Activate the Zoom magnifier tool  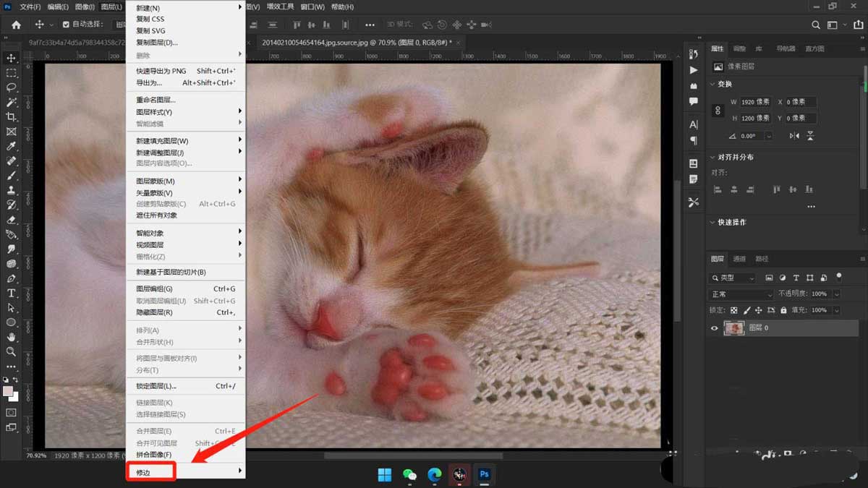[12, 351]
